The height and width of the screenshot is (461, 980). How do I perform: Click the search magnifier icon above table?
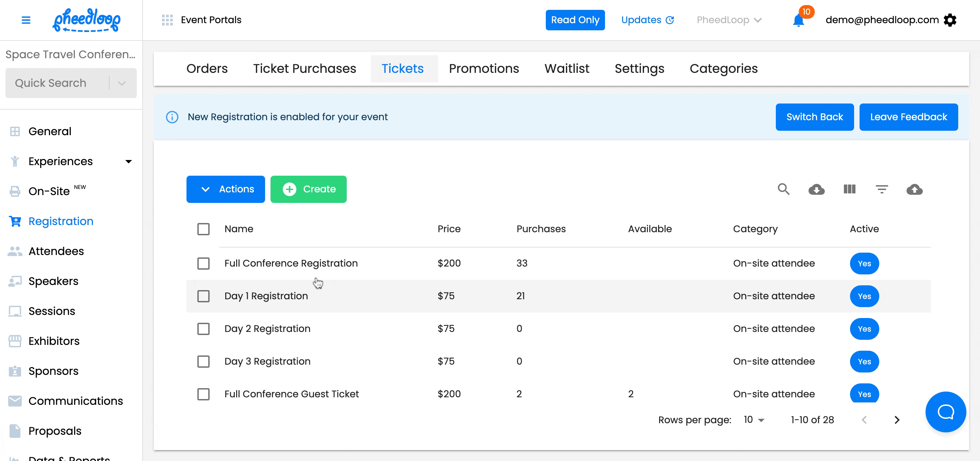tap(783, 189)
